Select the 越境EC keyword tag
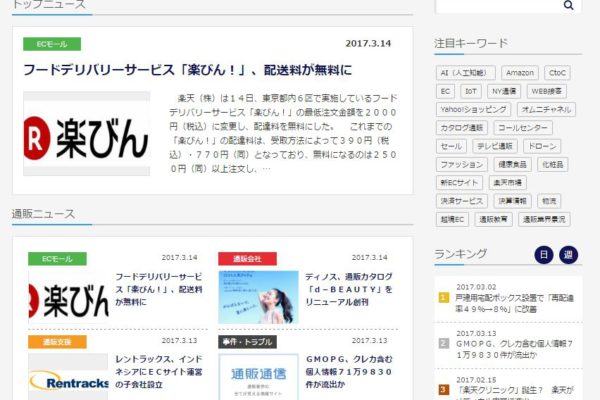This screenshot has height=400, width=600. tap(452, 219)
